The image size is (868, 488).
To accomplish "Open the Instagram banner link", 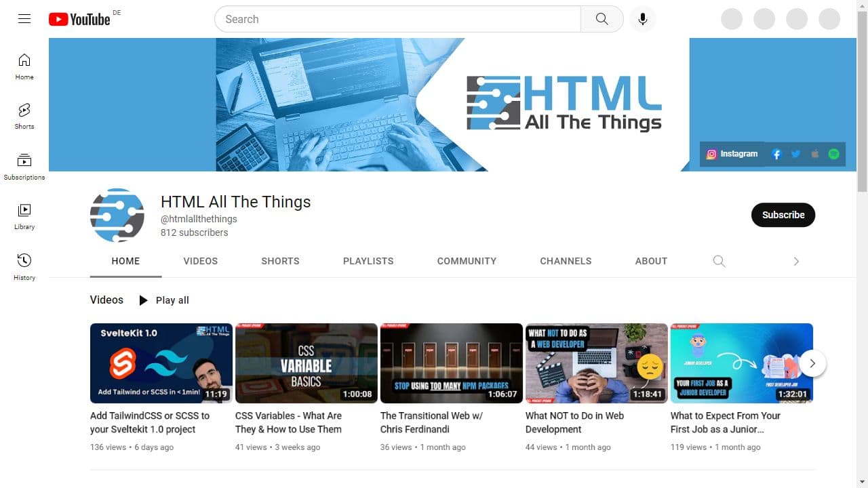I will 732,154.
